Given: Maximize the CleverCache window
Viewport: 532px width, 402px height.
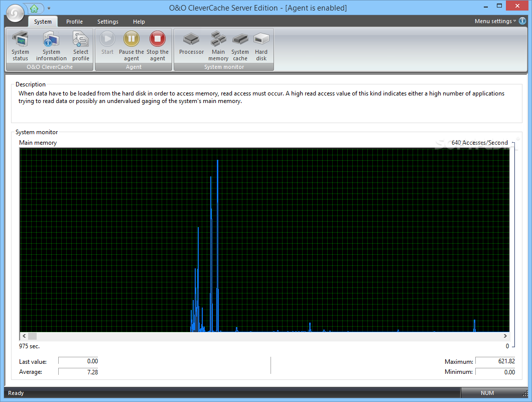Looking at the screenshot, I should click(499, 6).
